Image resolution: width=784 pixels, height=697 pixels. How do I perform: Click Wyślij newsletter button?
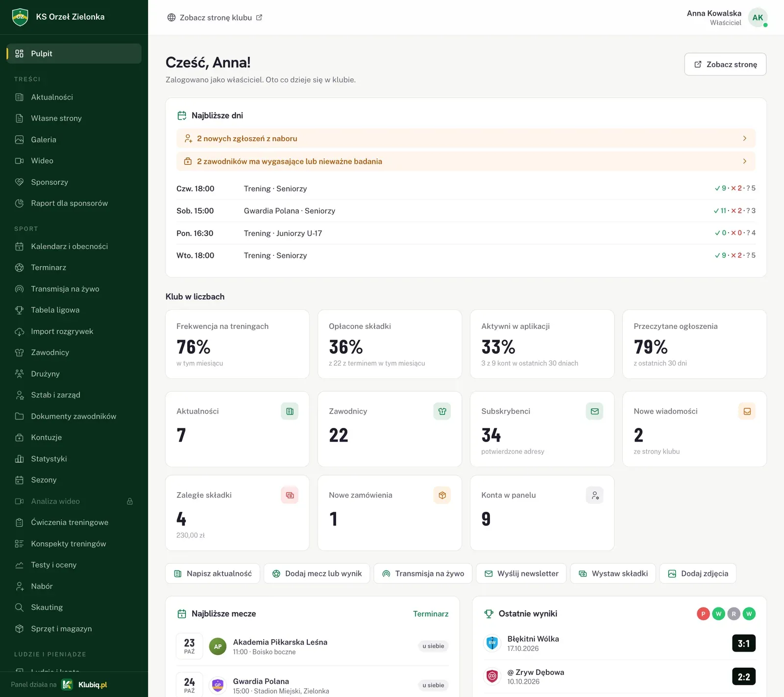coord(521,573)
